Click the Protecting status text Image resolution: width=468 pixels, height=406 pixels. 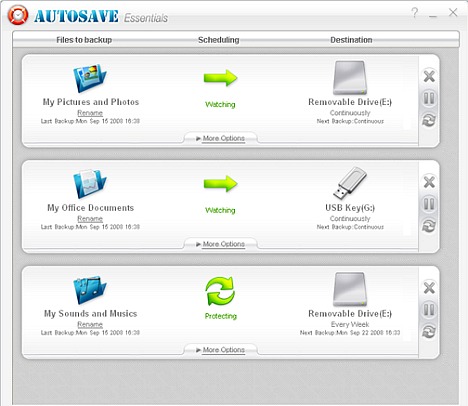pos(220,316)
